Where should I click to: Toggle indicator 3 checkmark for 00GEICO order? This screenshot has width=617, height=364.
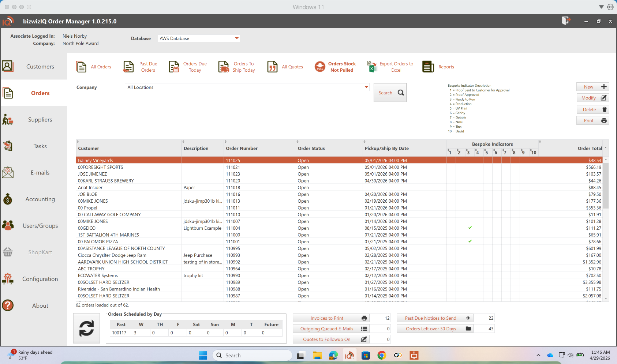tap(470, 228)
